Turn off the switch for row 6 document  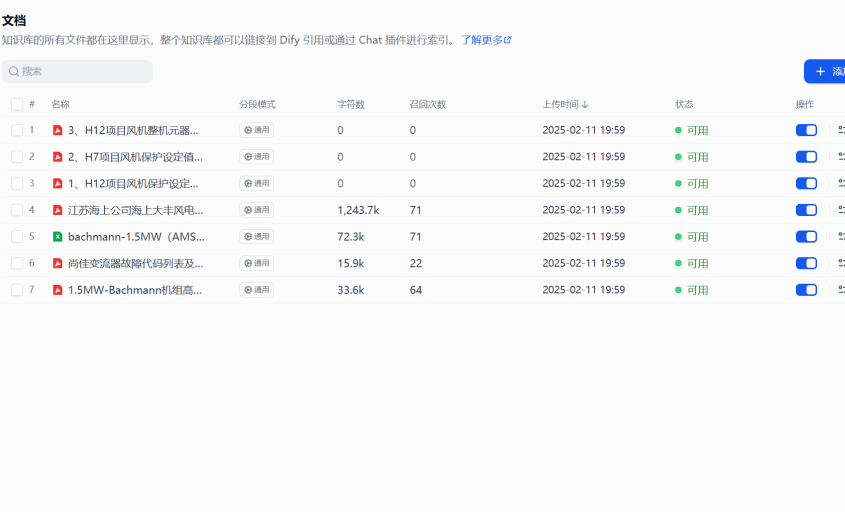pyautogui.click(x=806, y=263)
